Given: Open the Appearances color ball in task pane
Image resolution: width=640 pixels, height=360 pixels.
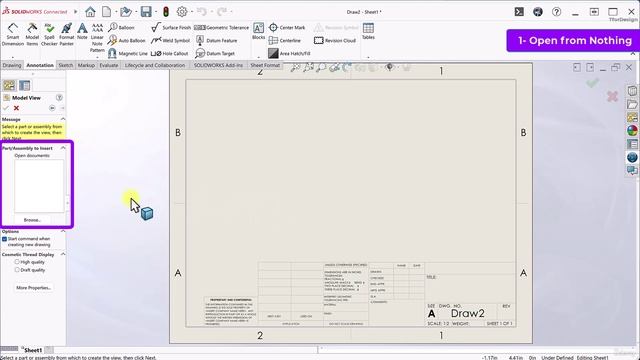Looking at the screenshot, I should [632, 131].
